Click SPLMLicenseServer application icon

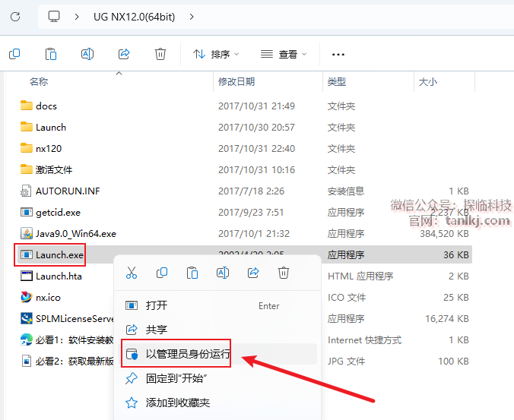coord(26,318)
